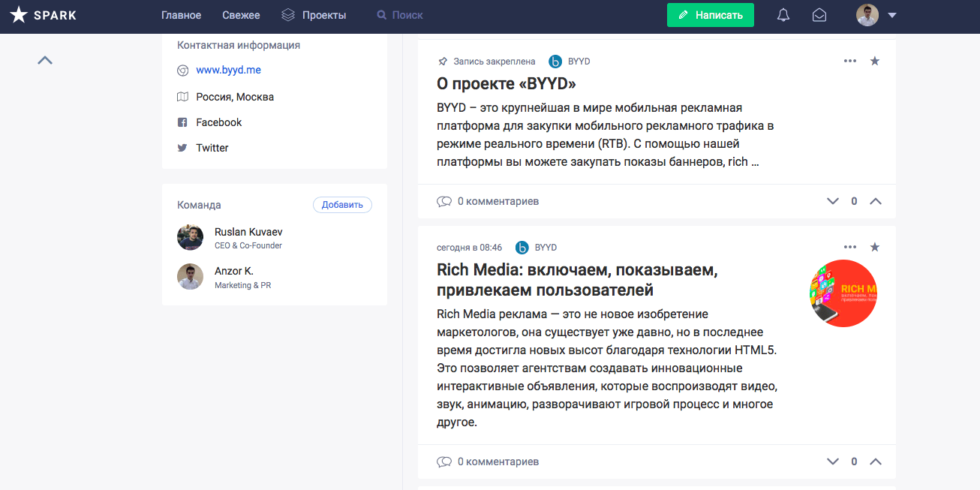Collapse using the up chevron at left
The height and width of the screenshot is (490, 980).
click(x=45, y=60)
